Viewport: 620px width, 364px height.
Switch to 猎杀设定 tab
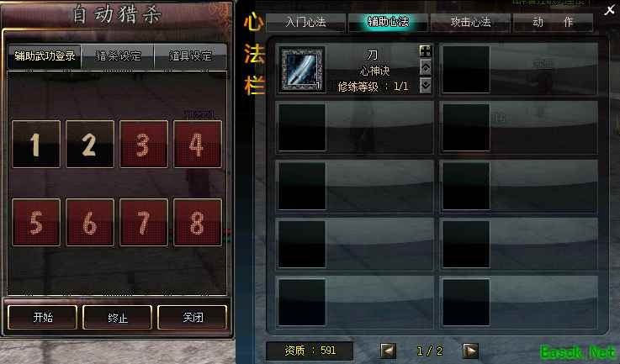pyautogui.click(x=118, y=56)
